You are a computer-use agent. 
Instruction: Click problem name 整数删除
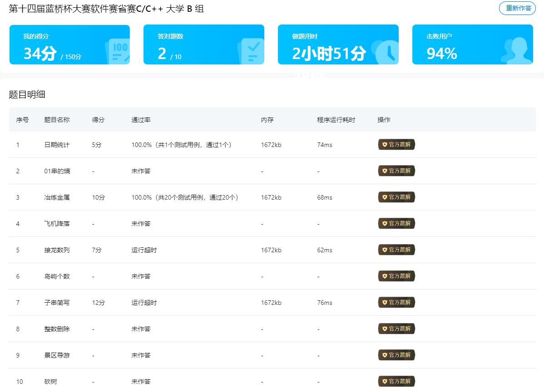pos(57,329)
